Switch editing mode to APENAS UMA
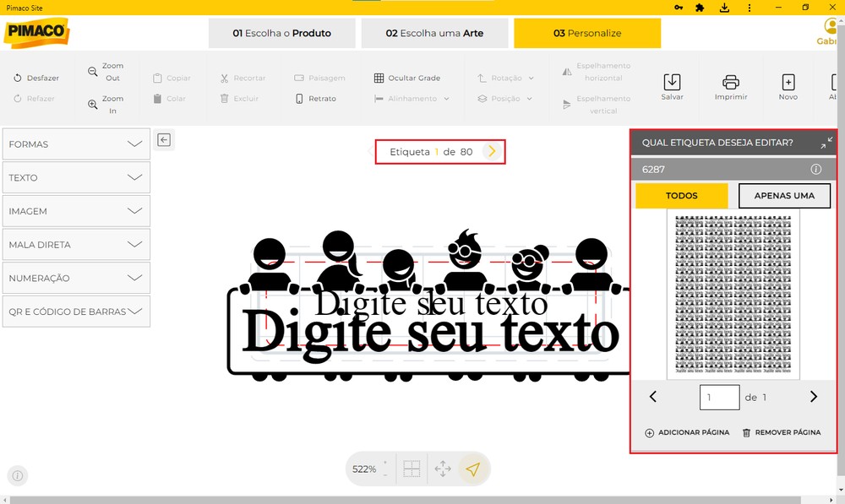This screenshot has width=845, height=504. tap(784, 195)
